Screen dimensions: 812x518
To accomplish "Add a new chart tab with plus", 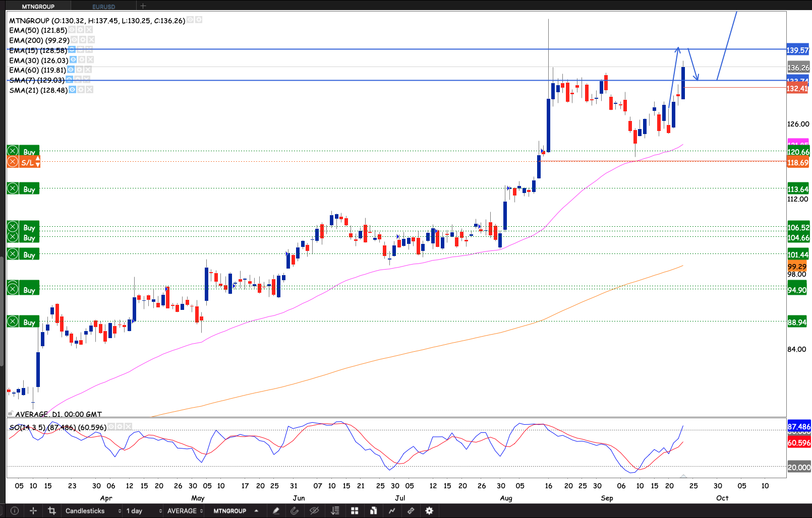I will point(143,6).
